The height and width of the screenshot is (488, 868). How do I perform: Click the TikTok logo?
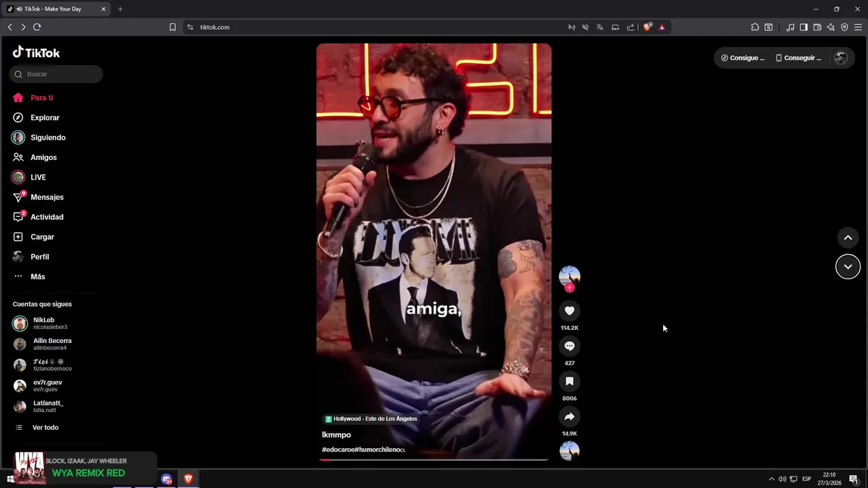coord(36,53)
